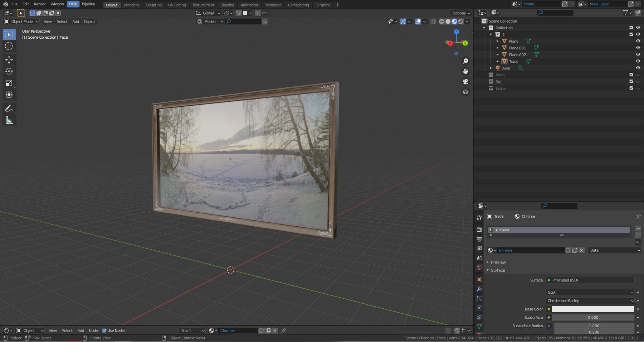Open the Christensen-Burley subsurface method dropdown
The width and height of the screenshot is (644, 342).
click(590, 301)
